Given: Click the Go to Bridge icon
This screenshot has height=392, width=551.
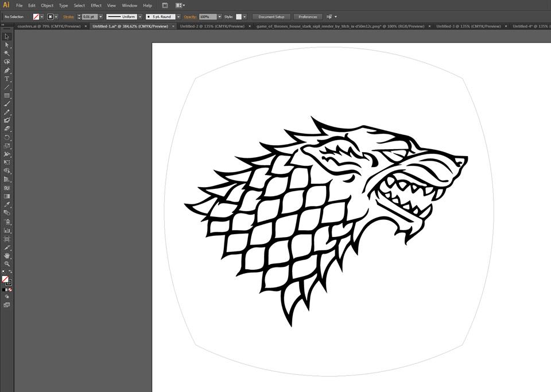Looking at the screenshot, I should [165, 5].
